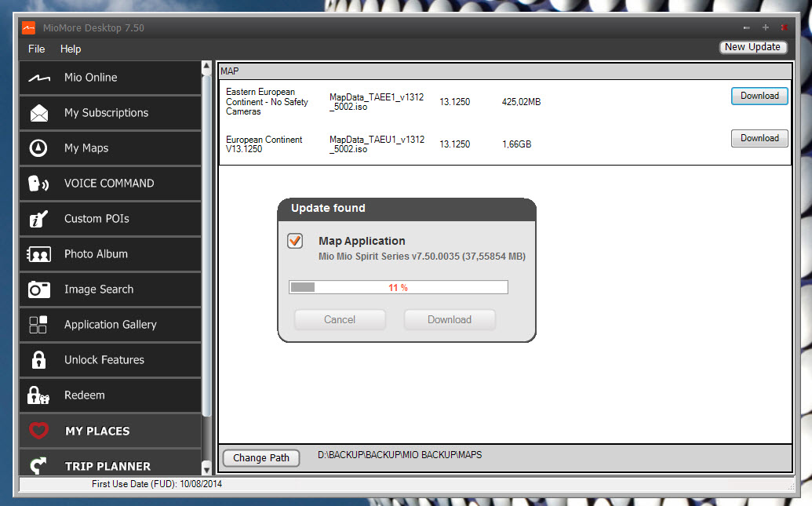Click the European Continent V13.1250 map name
This screenshot has height=506, width=812.
click(x=264, y=144)
